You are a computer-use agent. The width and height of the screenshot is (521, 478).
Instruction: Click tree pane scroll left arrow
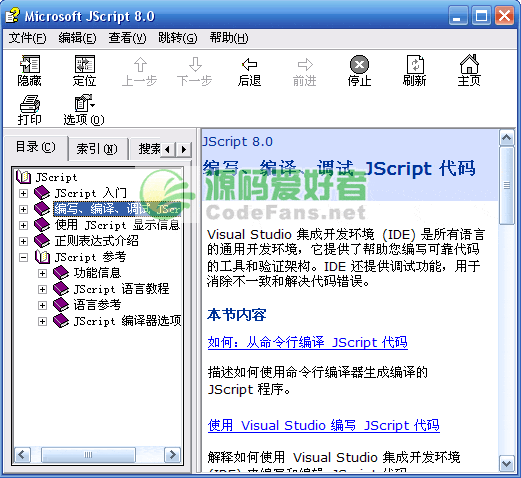tap(22, 455)
